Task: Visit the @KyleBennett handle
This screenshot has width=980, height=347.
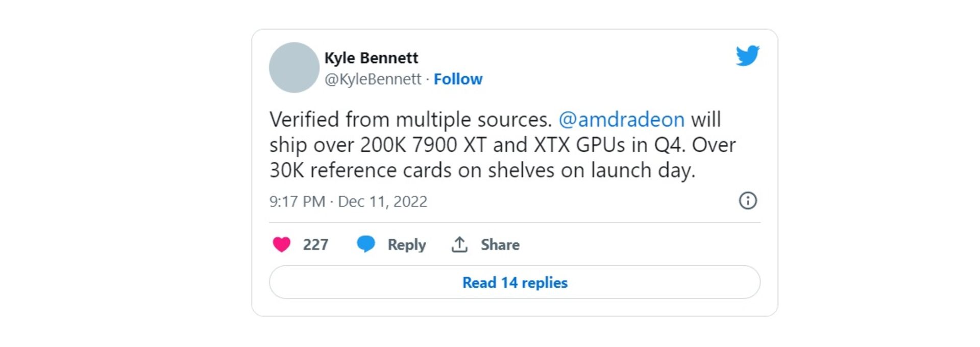Action: (373, 79)
